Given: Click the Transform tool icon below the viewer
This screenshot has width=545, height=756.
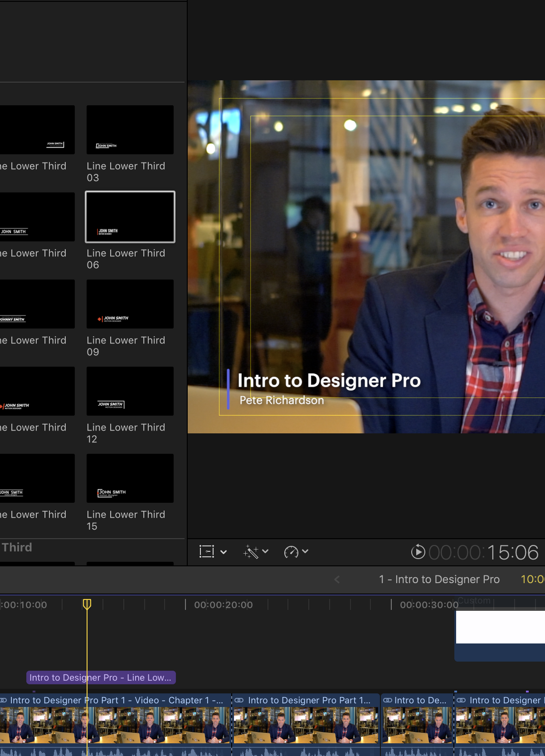Looking at the screenshot, I should tap(207, 552).
